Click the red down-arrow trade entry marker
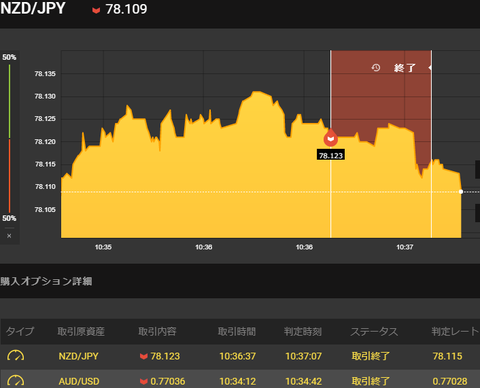 pyautogui.click(x=331, y=138)
